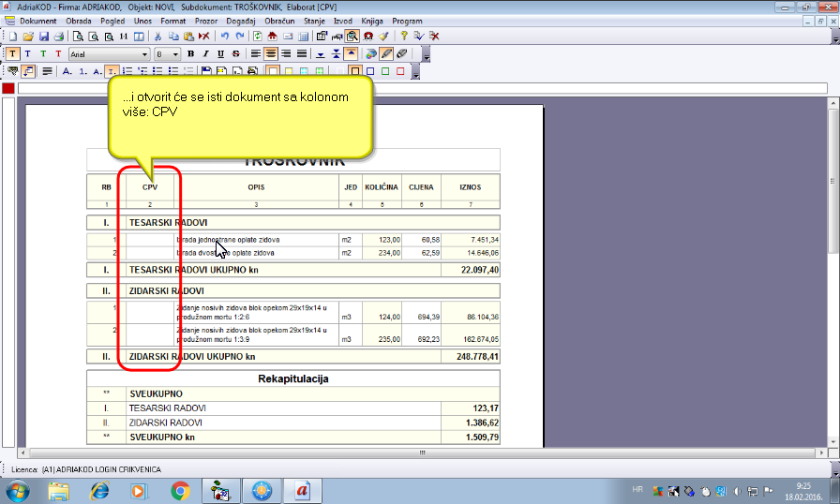Open Google Chrome from the taskbar
The image size is (840, 504).
point(181,491)
